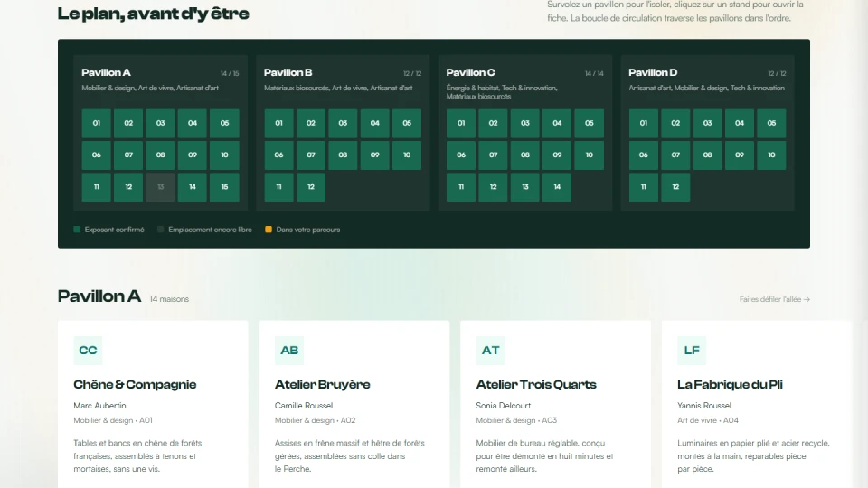Viewport: 868px width, 488px height.
Task: Open stand 12 in Pavillon B
Action: [310, 187]
